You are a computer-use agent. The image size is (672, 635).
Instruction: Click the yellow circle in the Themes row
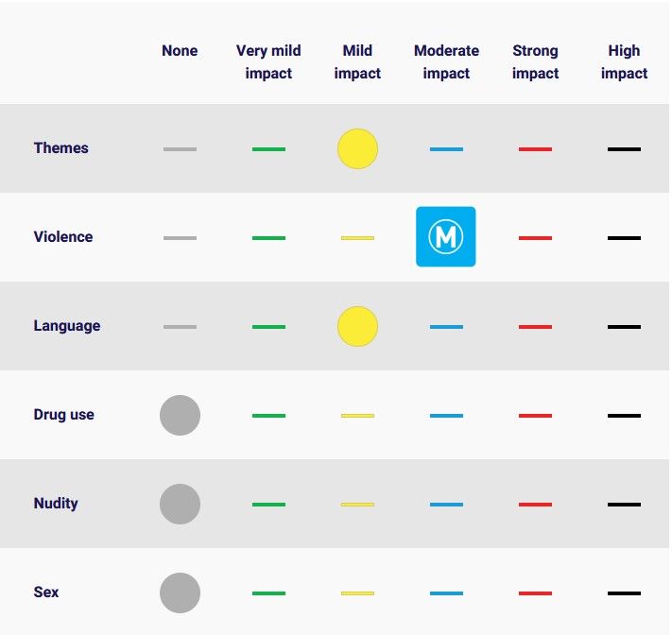tap(357, 148)
